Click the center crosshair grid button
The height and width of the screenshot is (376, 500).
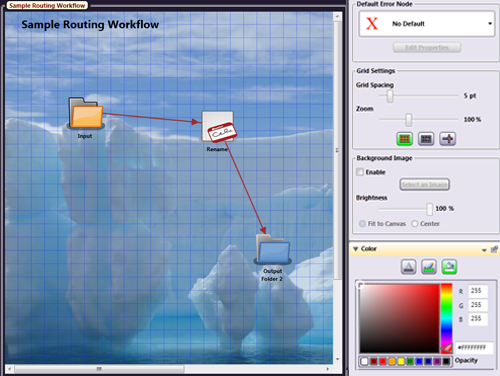448,139
